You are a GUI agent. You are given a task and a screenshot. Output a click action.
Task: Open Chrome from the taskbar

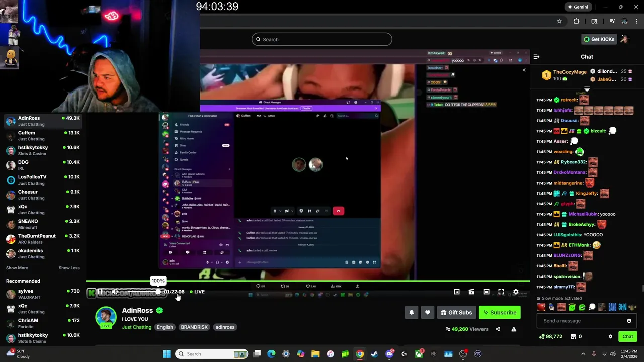(360, 354)
